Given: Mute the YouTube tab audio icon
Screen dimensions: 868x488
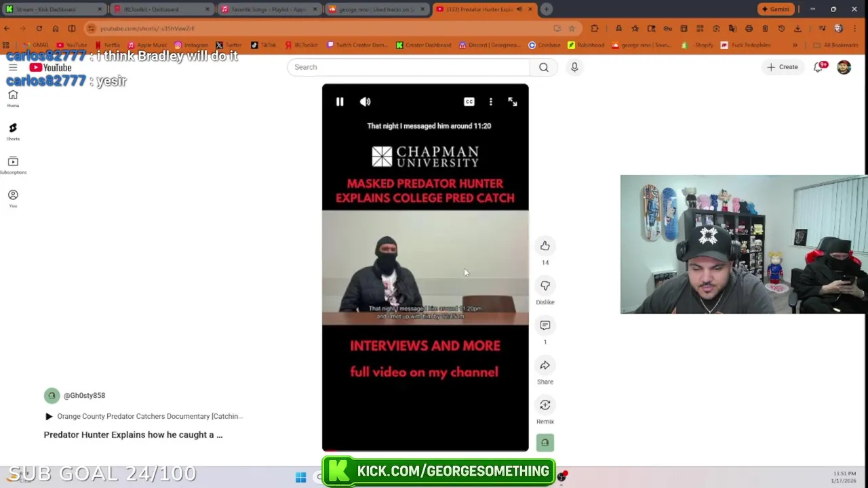Looking at the screenshot, I should pyautogui.click(x=519, y=9).
